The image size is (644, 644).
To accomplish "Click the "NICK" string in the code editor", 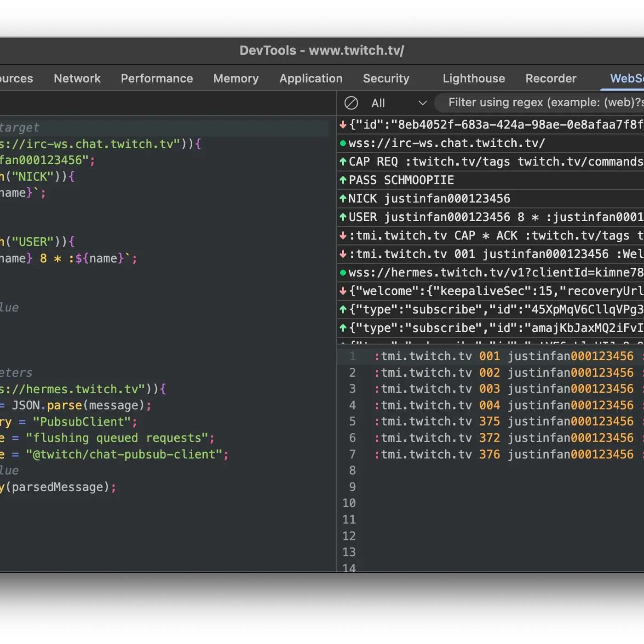I will coord(33,177).
